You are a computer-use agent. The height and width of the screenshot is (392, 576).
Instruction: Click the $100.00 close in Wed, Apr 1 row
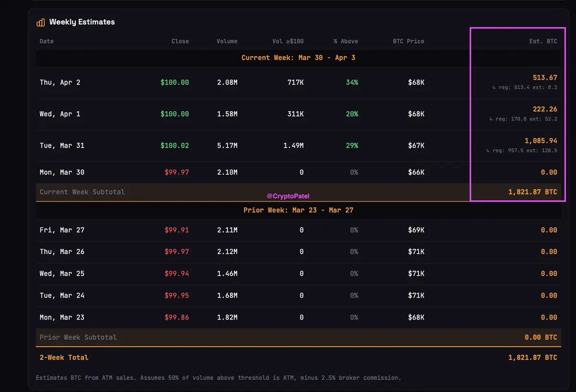[x=175, y=114]
